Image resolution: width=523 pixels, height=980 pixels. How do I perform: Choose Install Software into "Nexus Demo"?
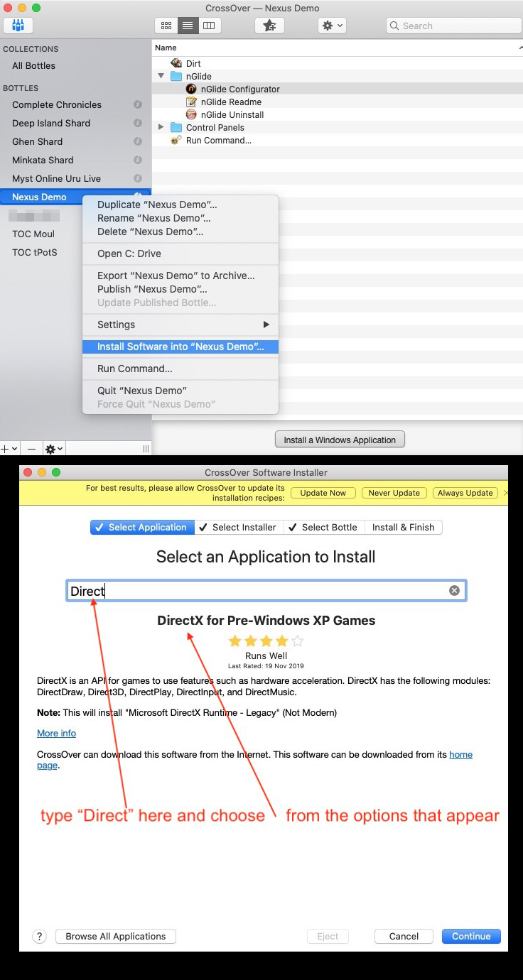click(x=180, y=347)
